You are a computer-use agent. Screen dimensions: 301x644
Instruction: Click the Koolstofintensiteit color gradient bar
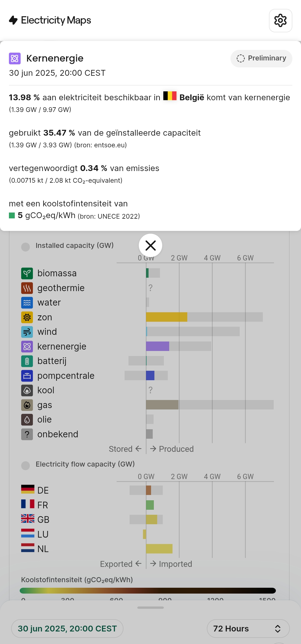(148, 591)
